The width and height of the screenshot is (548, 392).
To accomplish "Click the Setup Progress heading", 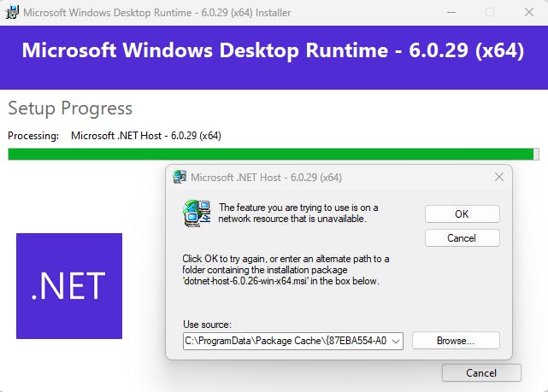I will point(70,108).
